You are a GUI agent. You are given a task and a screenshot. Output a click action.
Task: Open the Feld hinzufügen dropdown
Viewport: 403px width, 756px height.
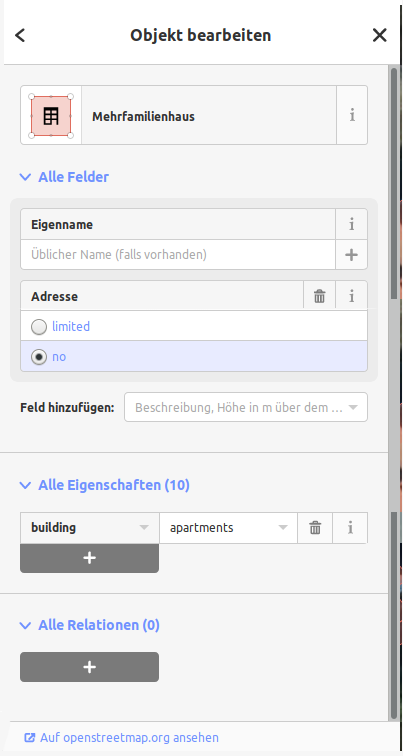pyautogui.click(x=246, y=407)
